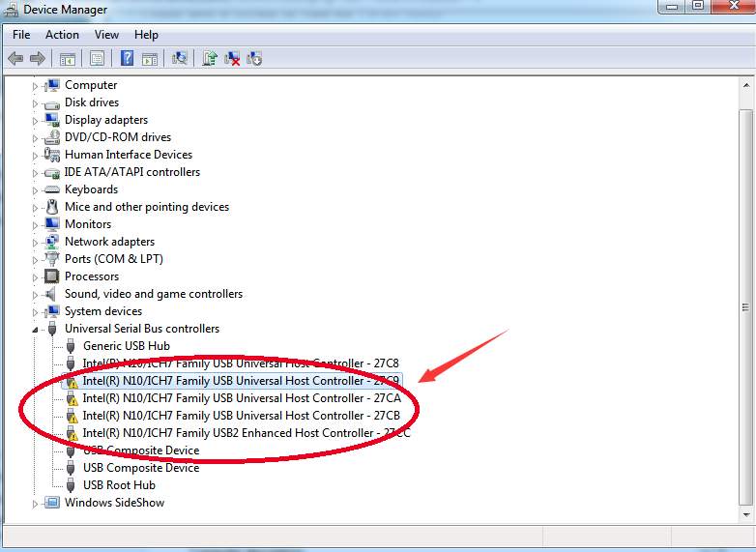This screenshot has height=552, width=756.
Task: Click the Help question mark toolbar icon
Action: [127, 58]
